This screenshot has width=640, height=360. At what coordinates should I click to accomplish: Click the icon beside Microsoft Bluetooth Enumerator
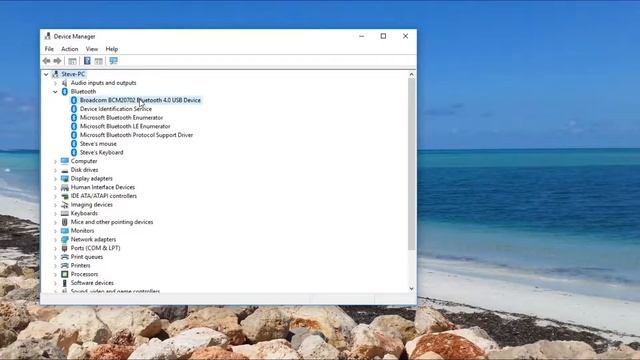tap(74, 118)
